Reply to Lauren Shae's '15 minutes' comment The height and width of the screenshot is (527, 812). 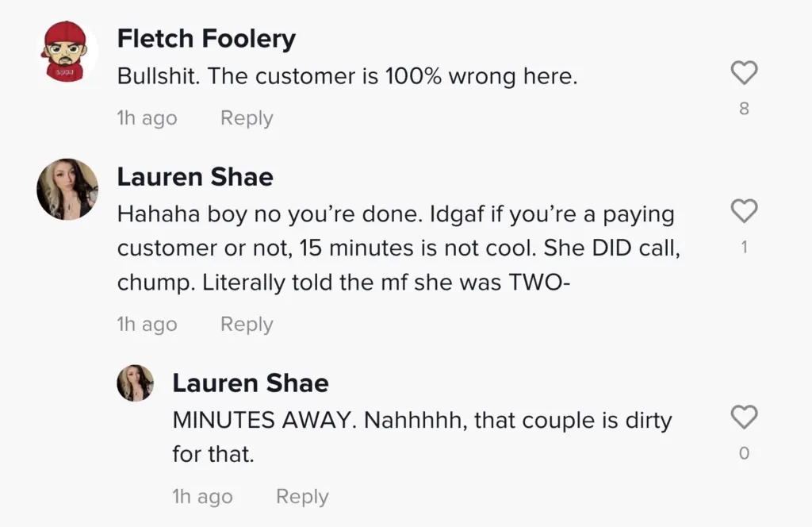point(247,325)
